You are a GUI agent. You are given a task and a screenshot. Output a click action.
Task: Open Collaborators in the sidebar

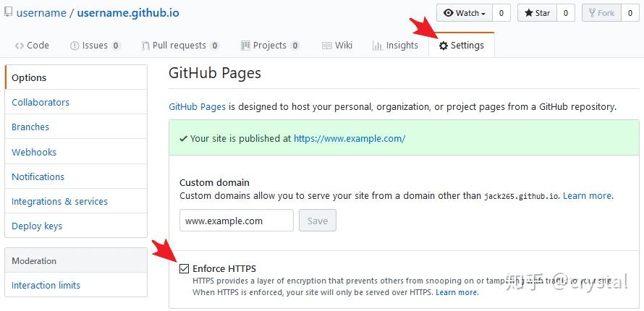pos(41,102)
